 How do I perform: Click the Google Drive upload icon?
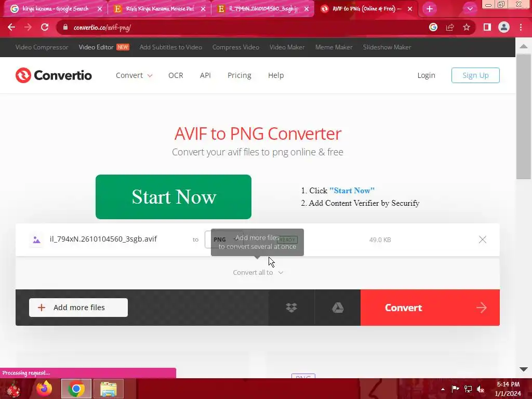[x=338, y=308]
